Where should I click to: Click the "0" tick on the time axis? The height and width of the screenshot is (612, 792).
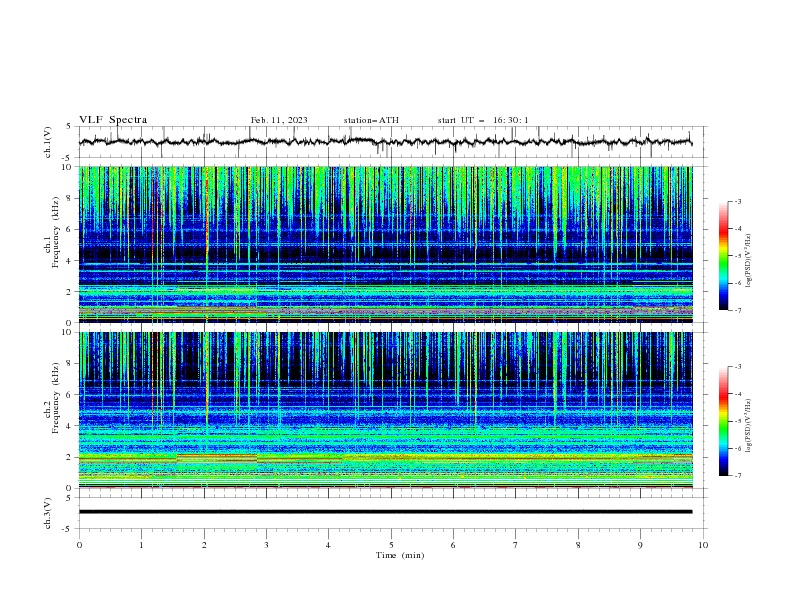pyautogui.click(x=79, y=545)
